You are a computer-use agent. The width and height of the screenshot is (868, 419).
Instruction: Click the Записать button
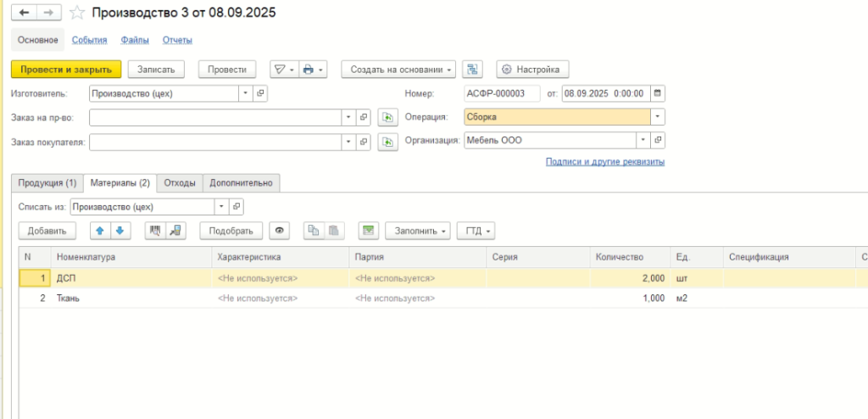coord(156,70)
